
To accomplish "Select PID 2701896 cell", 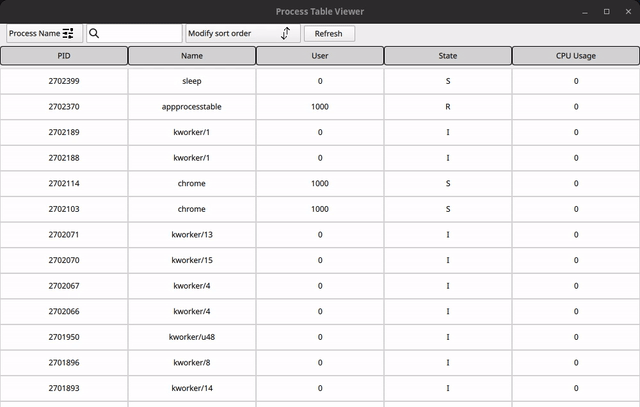I will (x=64, y=363).
